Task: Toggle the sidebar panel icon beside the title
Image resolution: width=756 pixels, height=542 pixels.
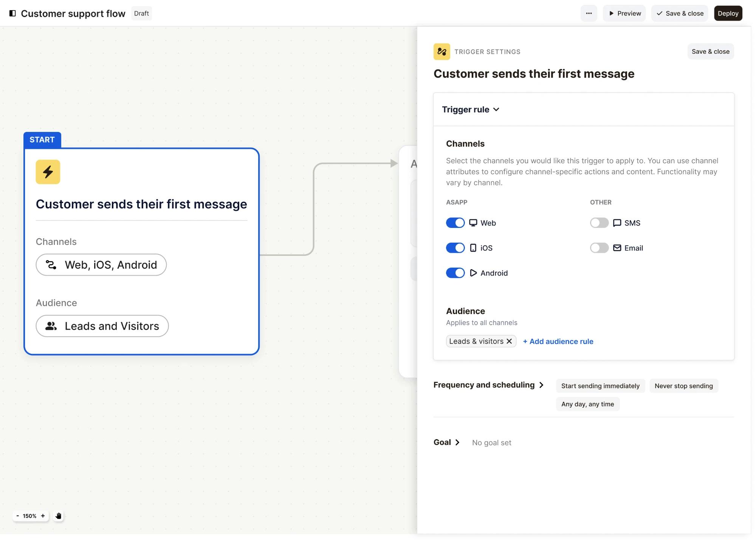Action: 12,13
